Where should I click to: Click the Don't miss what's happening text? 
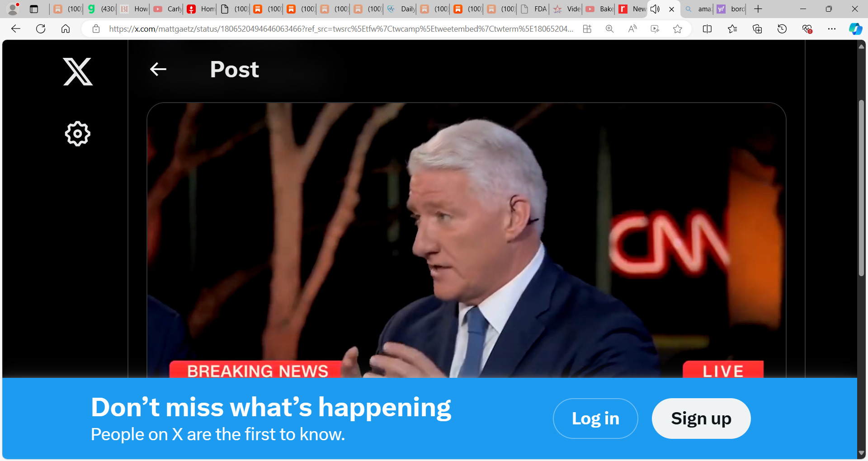click(271, 407)
